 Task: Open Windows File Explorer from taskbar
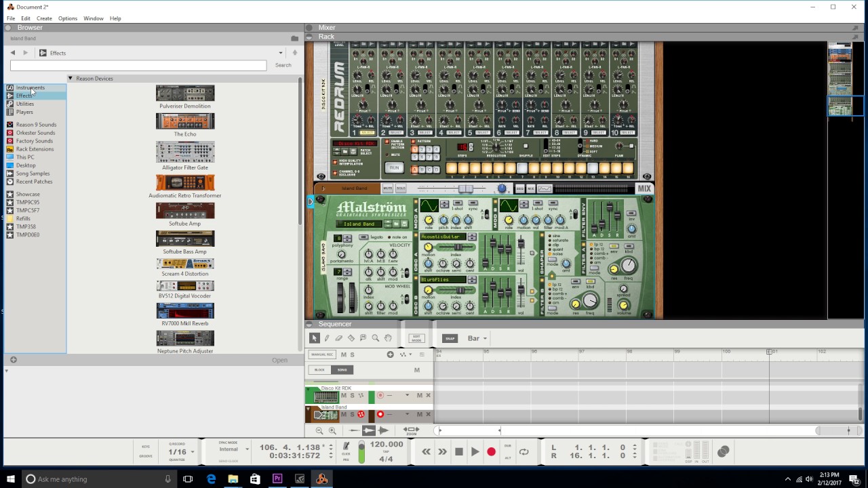[x=233, y=479]
